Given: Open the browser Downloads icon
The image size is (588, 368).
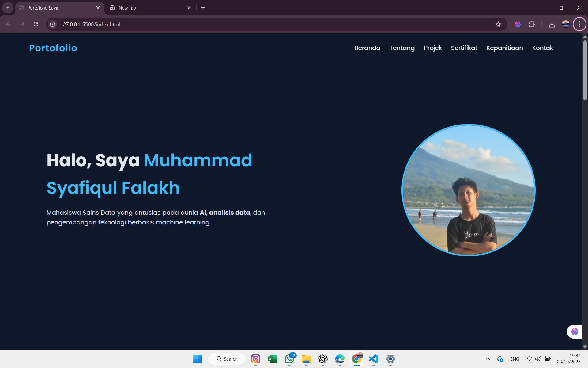Looking at the screenshot, I should 552,24.
